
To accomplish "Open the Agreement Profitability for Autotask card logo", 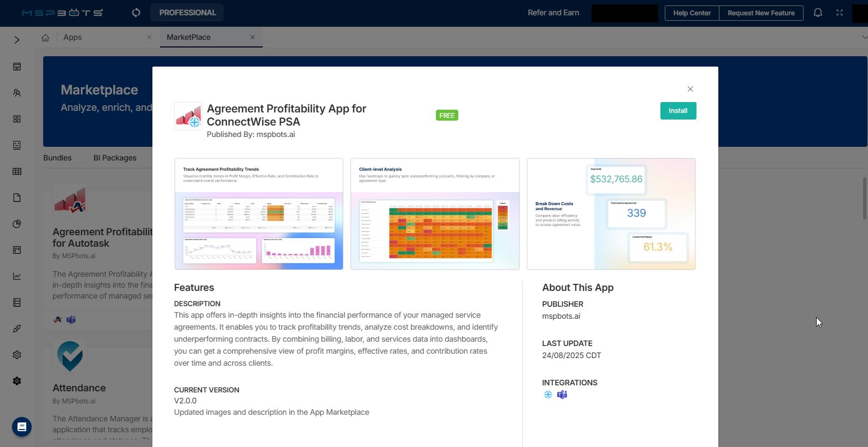I will point(70,200).
